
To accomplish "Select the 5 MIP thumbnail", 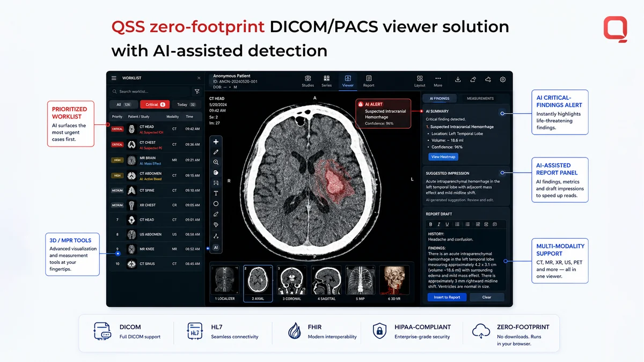I will [x=360, y=283].
